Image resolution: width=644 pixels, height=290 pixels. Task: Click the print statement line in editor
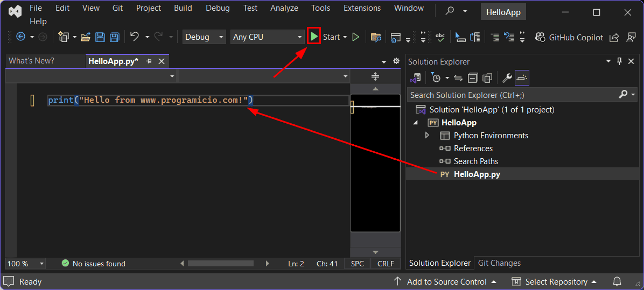tap(151, 100)
